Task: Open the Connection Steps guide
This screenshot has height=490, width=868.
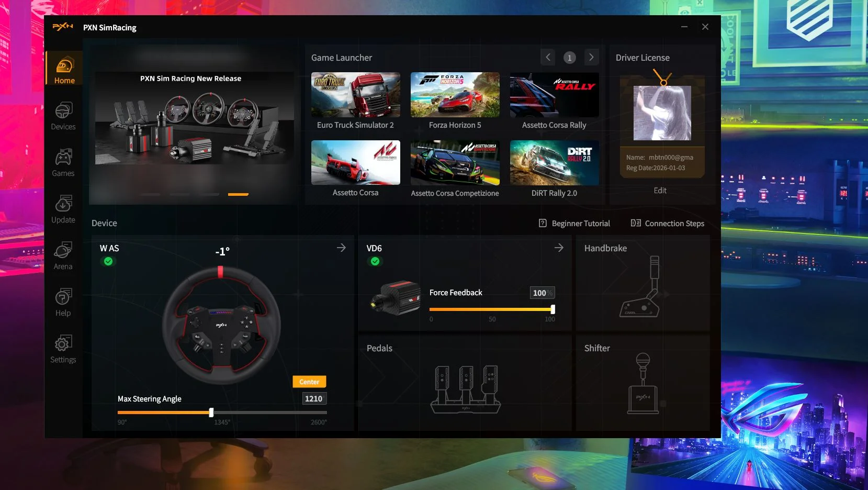Action: coord(667,224)
